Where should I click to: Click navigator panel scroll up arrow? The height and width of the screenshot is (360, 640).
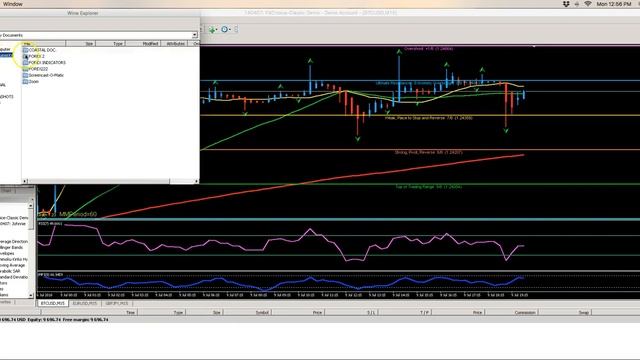(x=31, y=206)
